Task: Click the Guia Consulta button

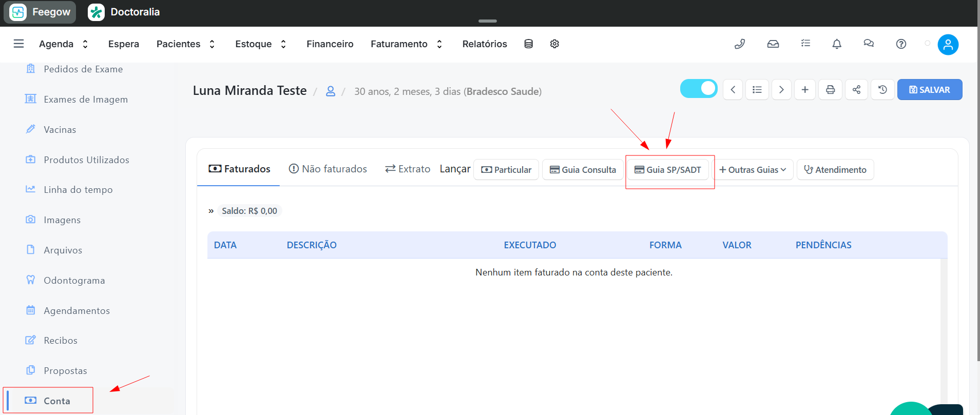Action: pyautogui.click(x=583, y=170)
